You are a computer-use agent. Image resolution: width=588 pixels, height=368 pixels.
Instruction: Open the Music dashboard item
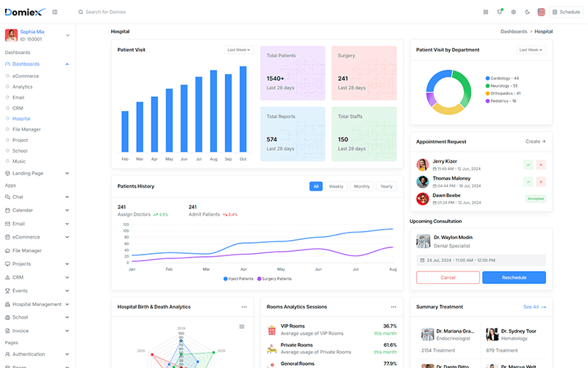[19, 161]
